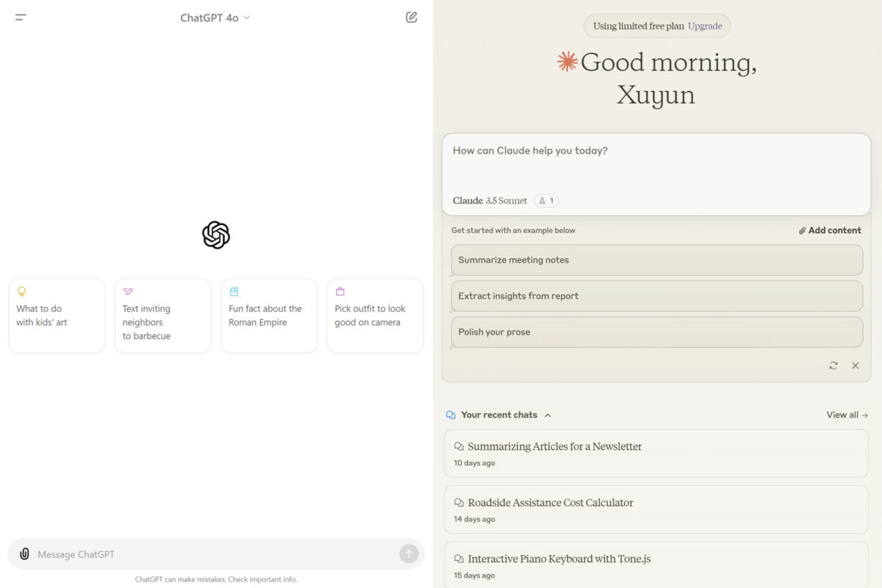882x588 pixels.
Task: Select the 'Fun fact about the Roman Empire' card
Action: [x=269, y=315]
